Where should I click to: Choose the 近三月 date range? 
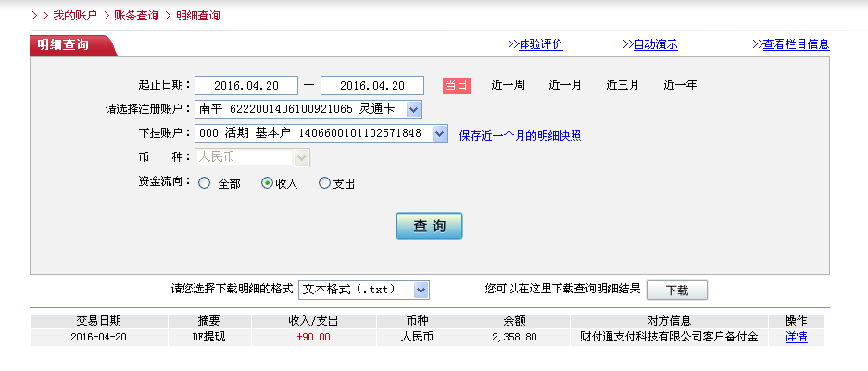click(x=623, y=85)
